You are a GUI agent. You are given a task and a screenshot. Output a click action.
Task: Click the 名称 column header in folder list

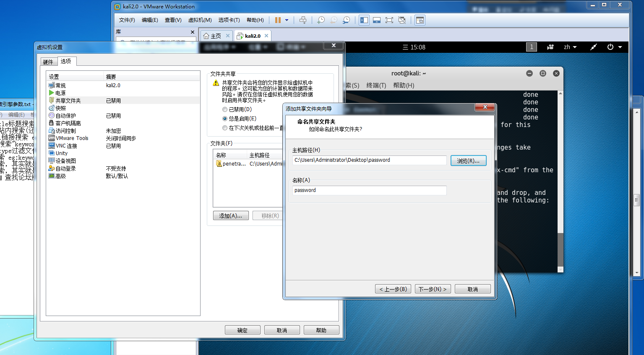[x=230, y=155]
